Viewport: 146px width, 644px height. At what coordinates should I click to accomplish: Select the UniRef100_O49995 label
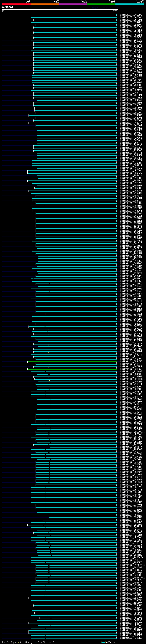131,319
